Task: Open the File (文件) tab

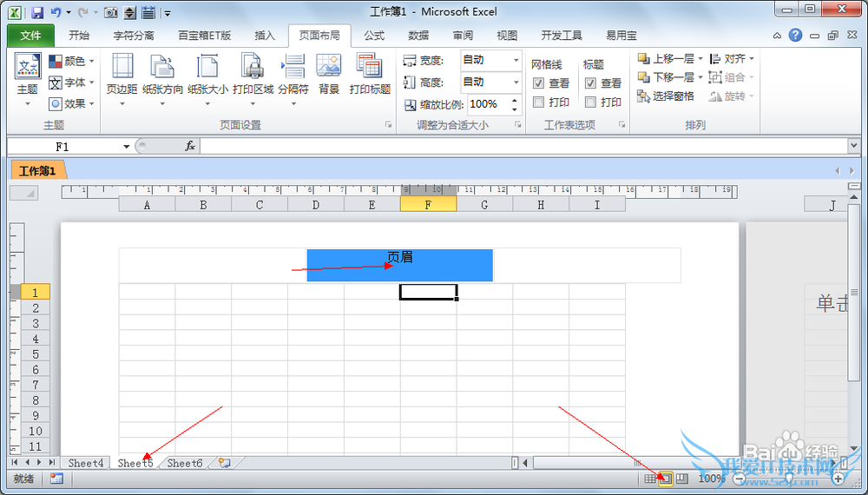Action: [30, 36]
